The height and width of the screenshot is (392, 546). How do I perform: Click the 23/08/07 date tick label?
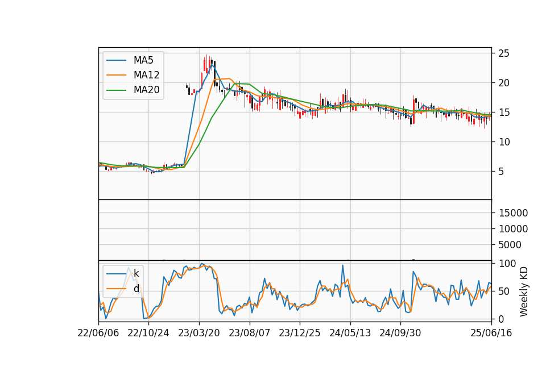pos(249,333)
